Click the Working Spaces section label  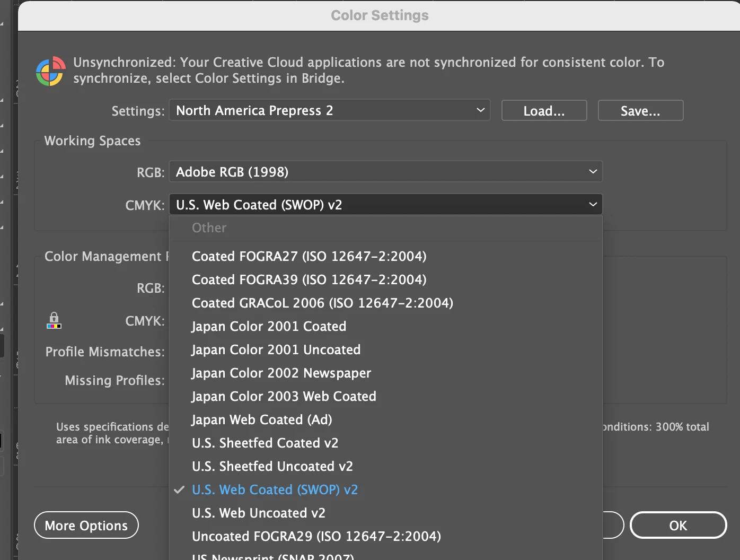point(93,141)
